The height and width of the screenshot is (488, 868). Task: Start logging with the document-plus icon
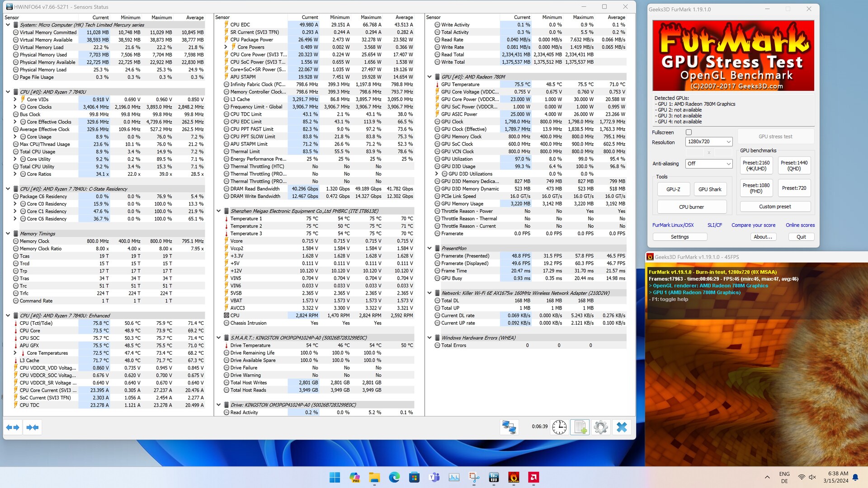click(580, 427)
